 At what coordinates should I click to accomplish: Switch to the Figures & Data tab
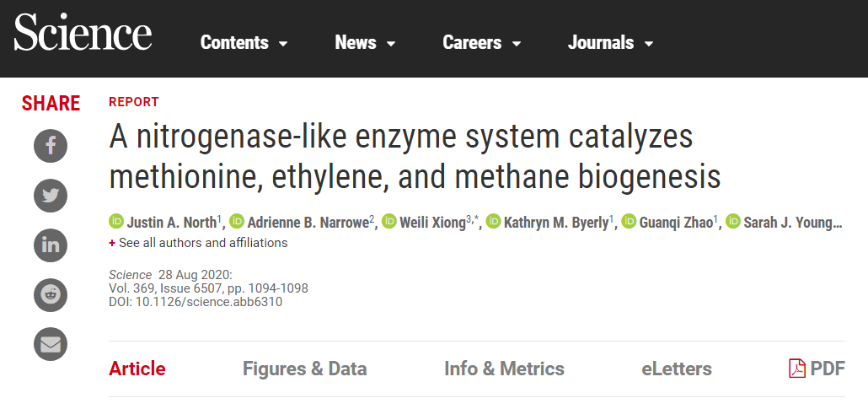click(304, 369)
